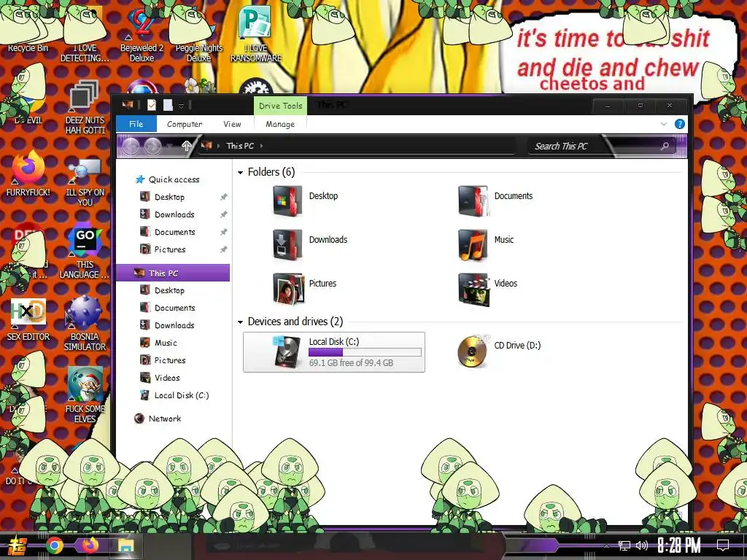The image size is (747, 560).
Task: Click the pin icon next to Documents
Action: (x=223, y=232)
